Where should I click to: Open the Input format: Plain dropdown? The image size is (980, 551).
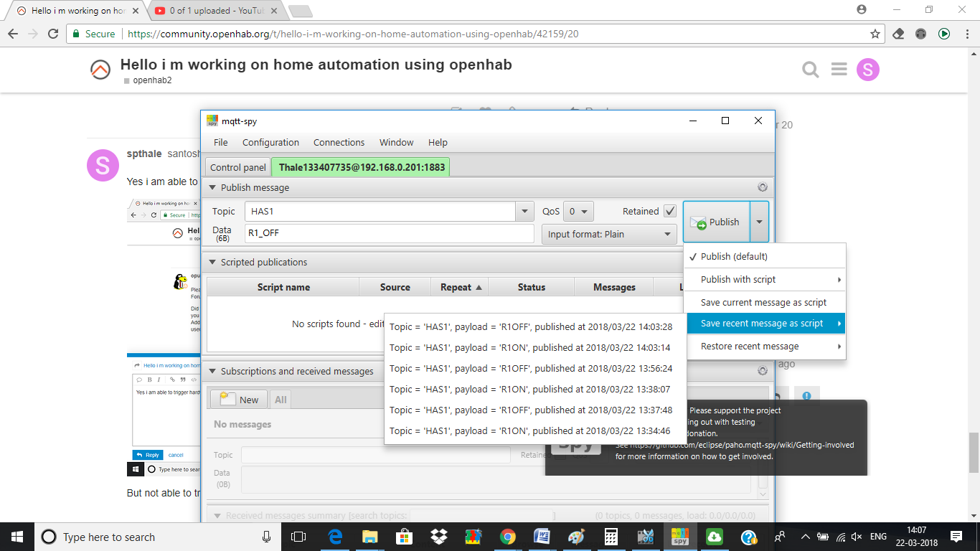[x=609, y=234]
